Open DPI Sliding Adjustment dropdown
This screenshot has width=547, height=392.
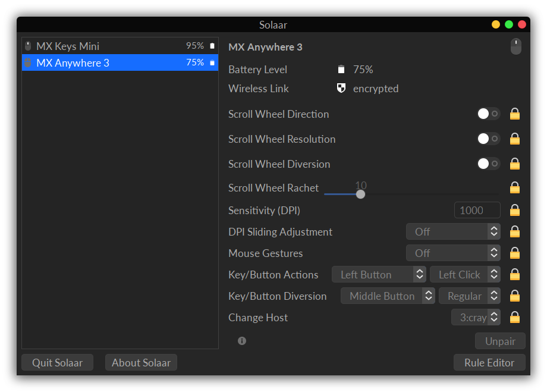pyautogui.click(x=453, y=232)
